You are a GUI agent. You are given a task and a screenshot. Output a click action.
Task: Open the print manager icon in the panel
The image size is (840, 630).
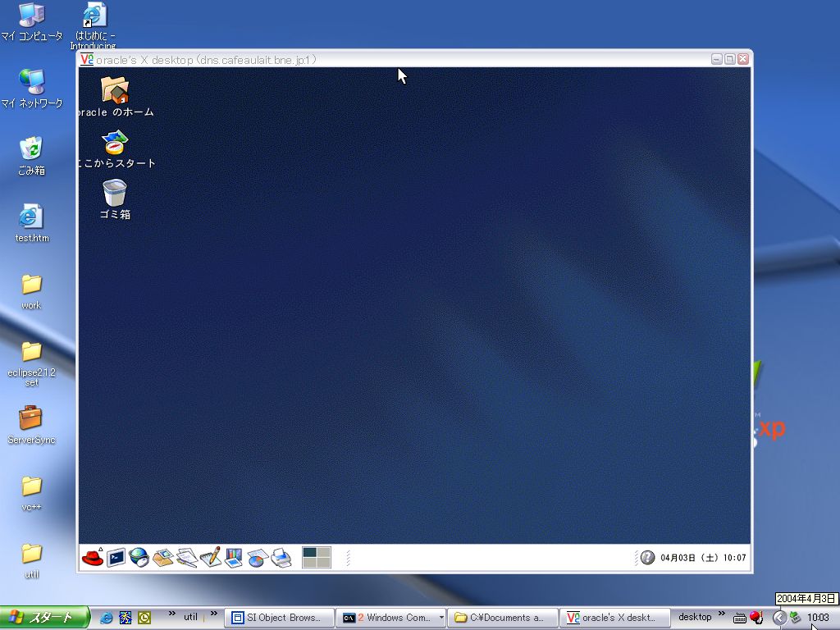click(x=281, y=558)
